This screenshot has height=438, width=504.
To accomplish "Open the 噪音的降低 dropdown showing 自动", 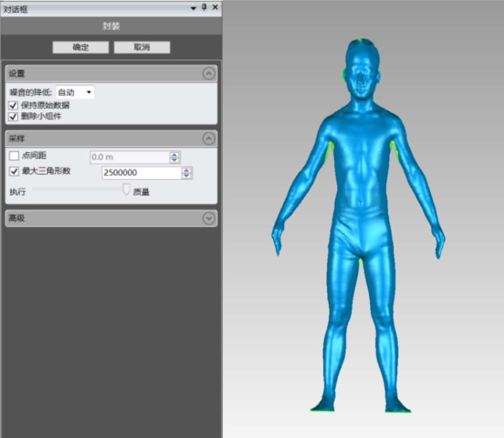I will [x=75, y=92].
